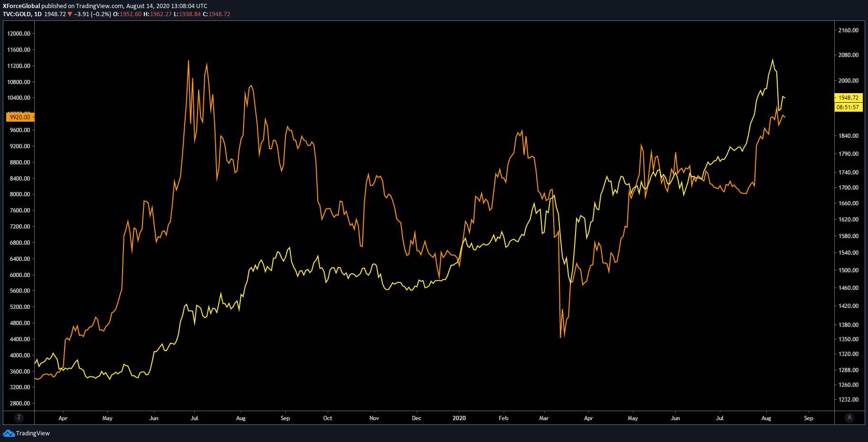Click the red down-arrow price change indicator
The height and width of the screenshot is (442, 868).
[70, 14]
